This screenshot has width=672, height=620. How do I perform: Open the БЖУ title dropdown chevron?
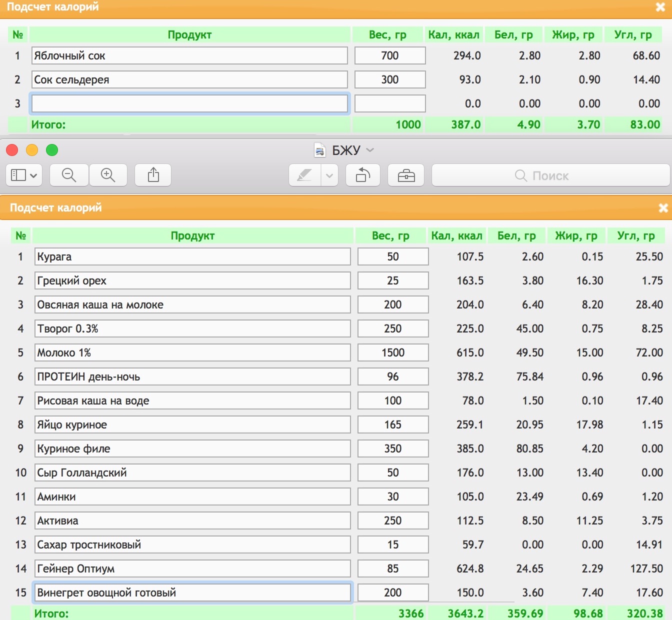click(x=370, y=150)
